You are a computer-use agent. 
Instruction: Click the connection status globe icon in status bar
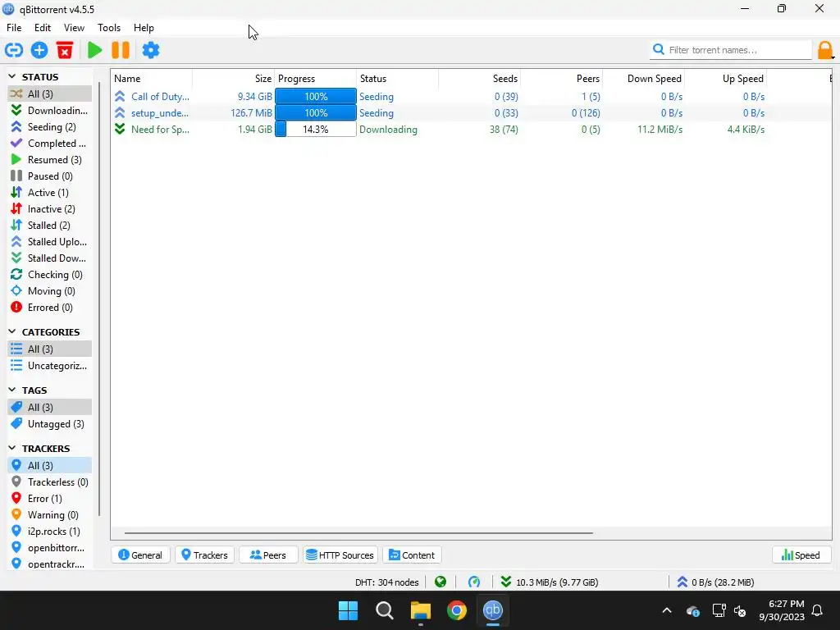(441, 582)
